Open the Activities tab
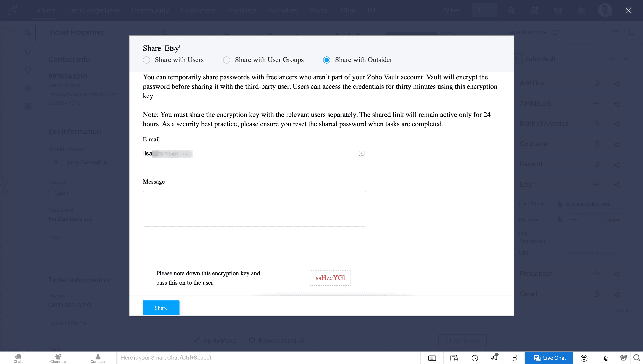Viewport: 643px width, 364px height. point(283,10)
